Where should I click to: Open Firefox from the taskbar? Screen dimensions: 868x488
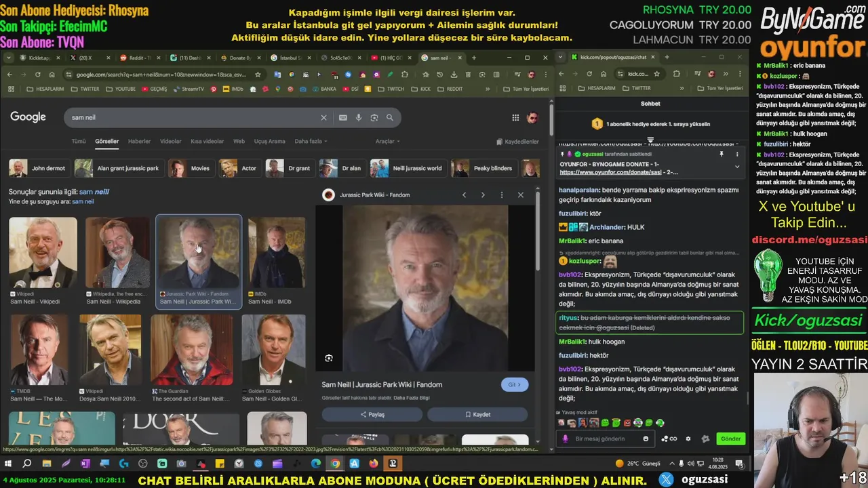coord(374,464)
